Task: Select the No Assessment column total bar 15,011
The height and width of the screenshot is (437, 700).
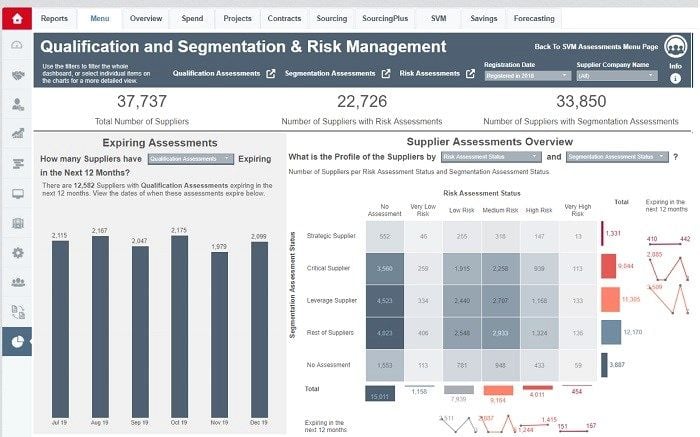Action: click(380, 393)
